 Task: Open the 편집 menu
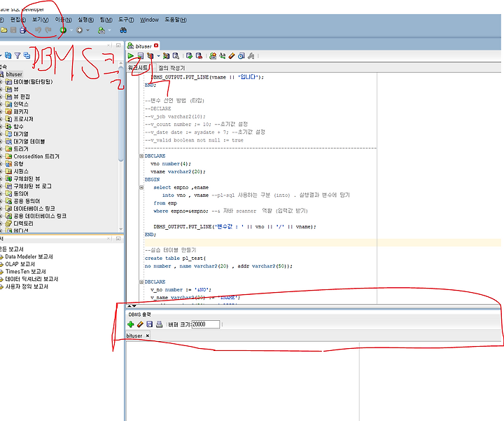(x=17, y=20)
